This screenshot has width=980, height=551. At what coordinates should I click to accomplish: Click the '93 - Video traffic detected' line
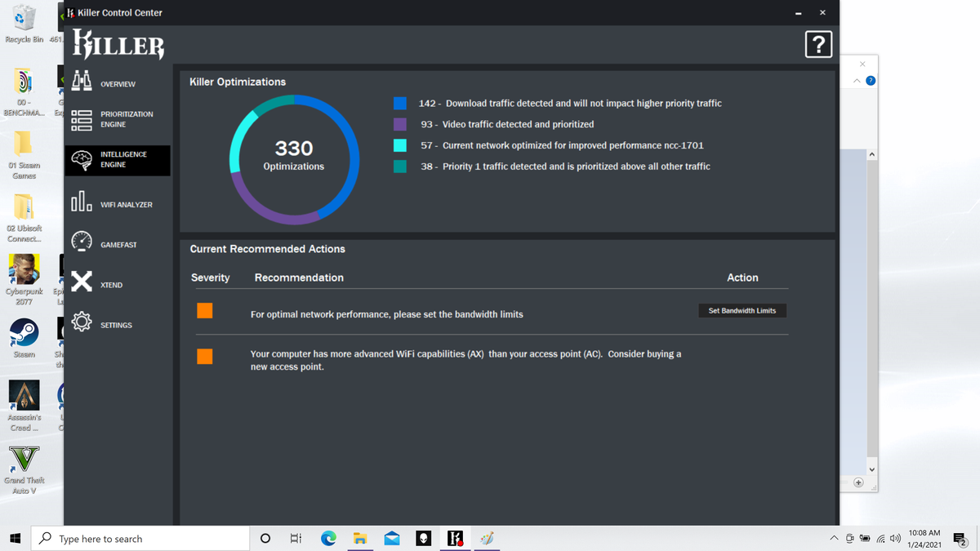(507, 124)
